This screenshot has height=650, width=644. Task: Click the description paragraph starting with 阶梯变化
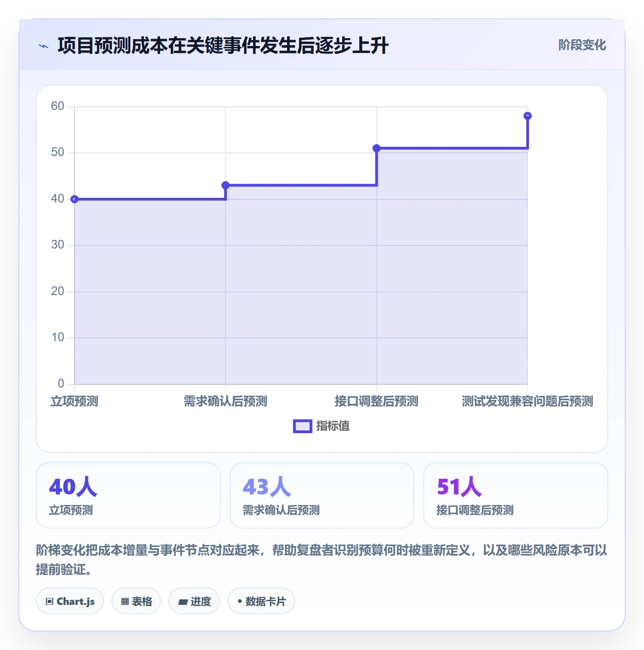coord(322,560)
